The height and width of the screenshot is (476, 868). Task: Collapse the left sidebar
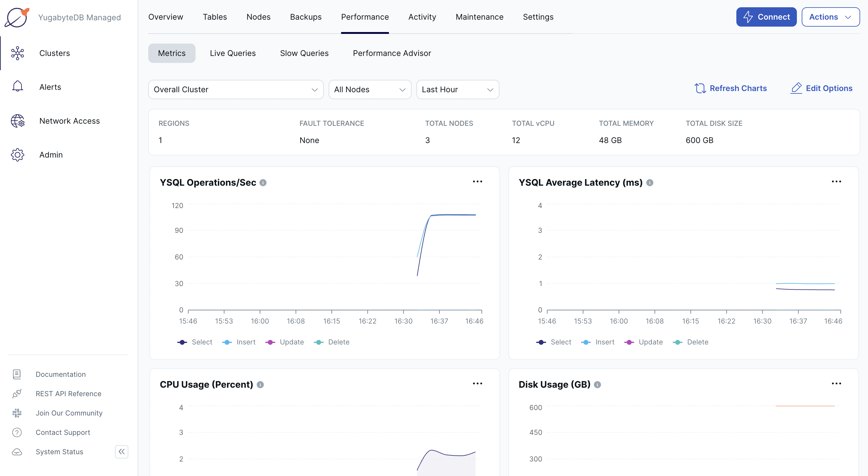122,452
